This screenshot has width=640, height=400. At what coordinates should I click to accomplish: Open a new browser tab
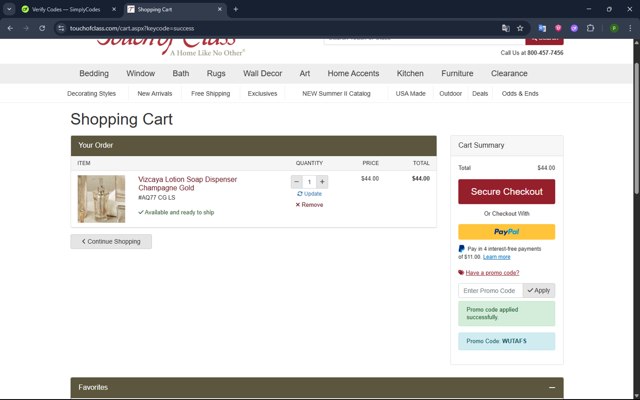(236, 9)
